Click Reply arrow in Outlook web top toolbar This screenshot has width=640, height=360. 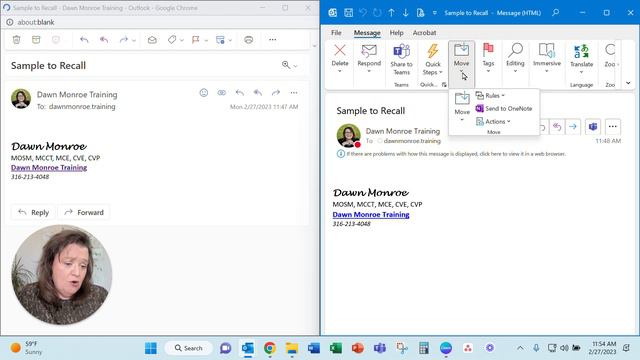84,40
